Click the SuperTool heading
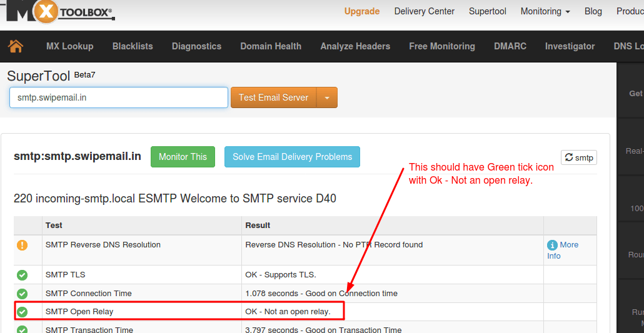 [39, 76]
